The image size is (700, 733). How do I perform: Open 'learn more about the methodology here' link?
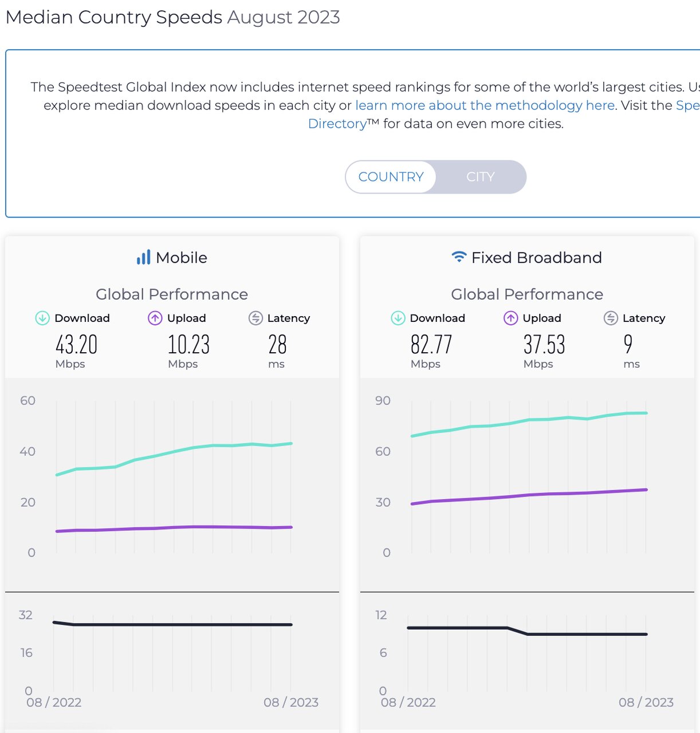point(485,105)
